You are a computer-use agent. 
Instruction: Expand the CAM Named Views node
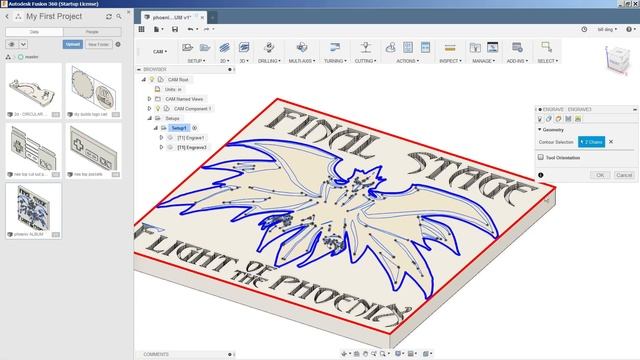[x=149, y=99]
